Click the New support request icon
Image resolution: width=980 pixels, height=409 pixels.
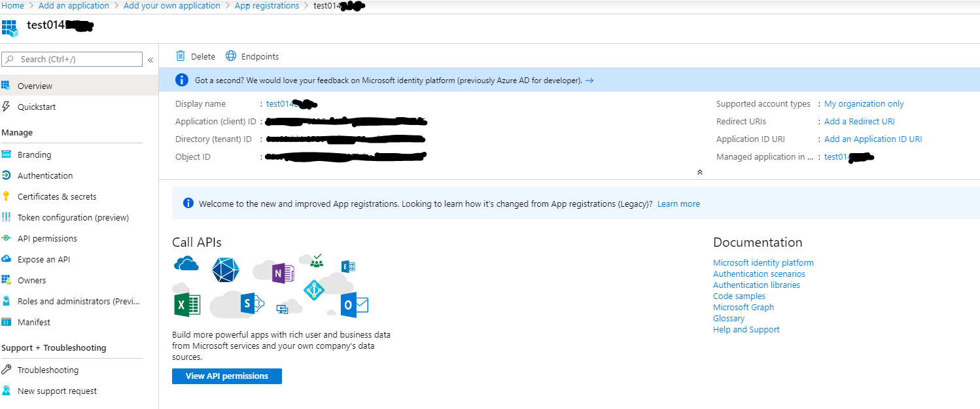(6, 391)
